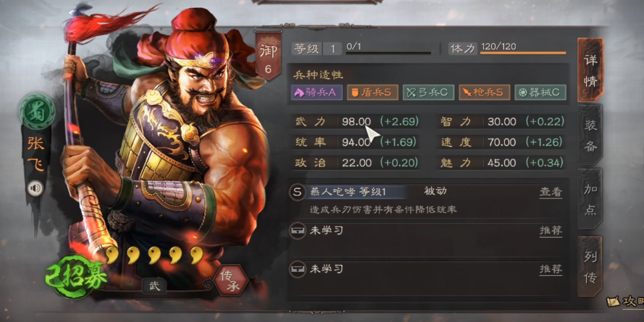The width and height of the screenshot is (644, 322).
Task: Click the 骑兵A cavalry aptitude badge
Action: point(316,92)
